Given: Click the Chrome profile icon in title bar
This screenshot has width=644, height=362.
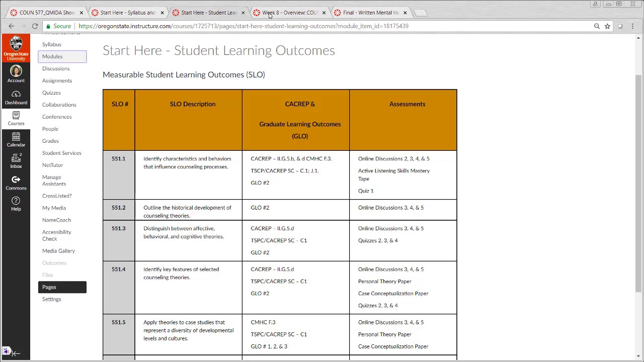Looking at the screenshot, I should pos(595,4).
